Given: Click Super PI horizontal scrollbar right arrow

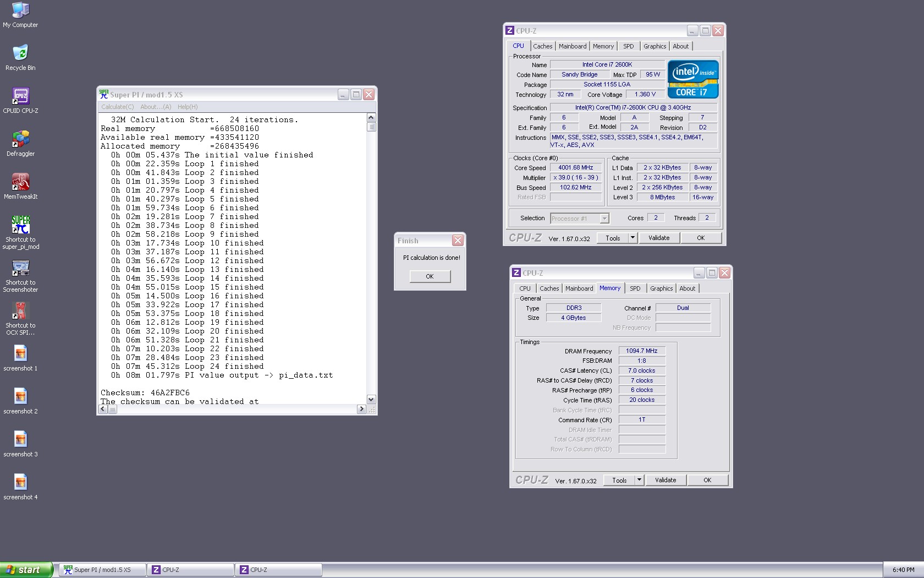Looking at the screenshot, I should click(361, 409).
